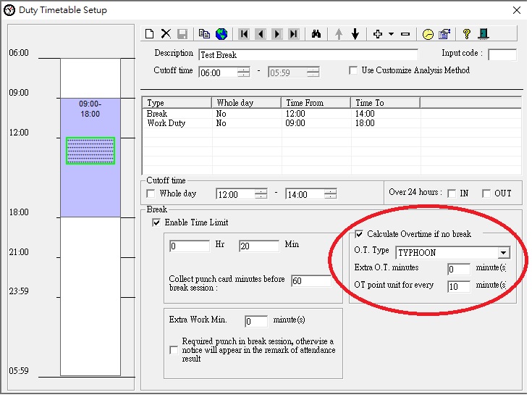532x400 pixels.
Task: Go to the next record
Action: tap(276, 34)
